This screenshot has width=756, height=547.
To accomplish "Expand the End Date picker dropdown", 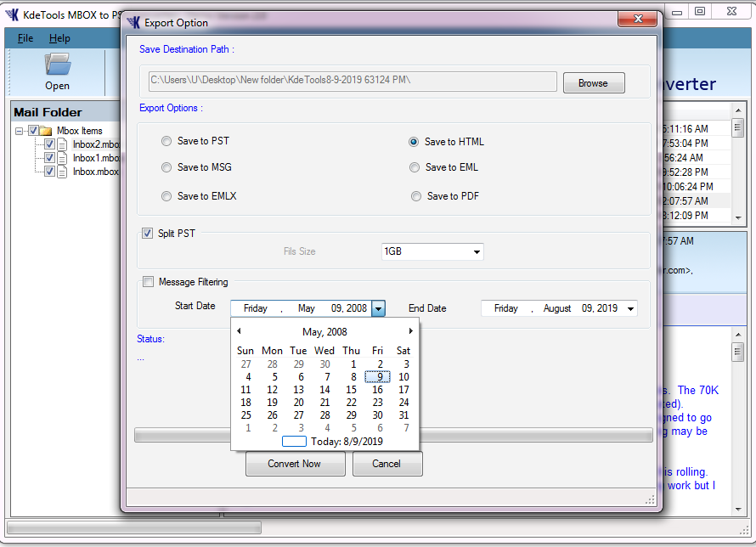I will click(x=629, y=309).
